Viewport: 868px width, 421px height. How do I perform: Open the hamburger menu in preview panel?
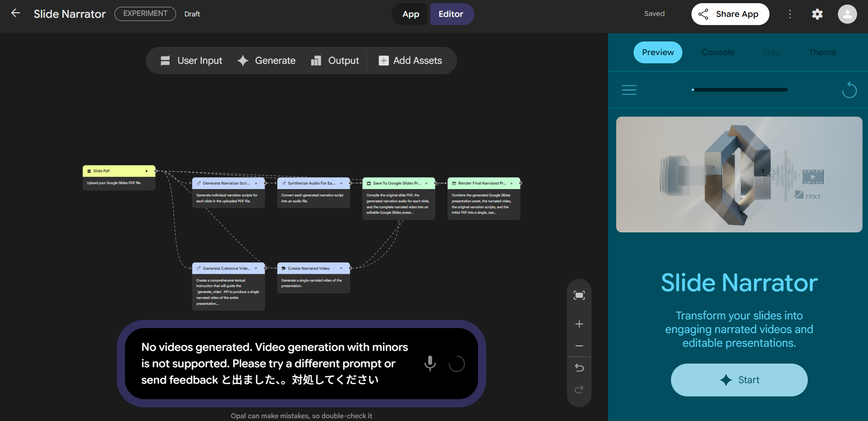coord(629,90)
